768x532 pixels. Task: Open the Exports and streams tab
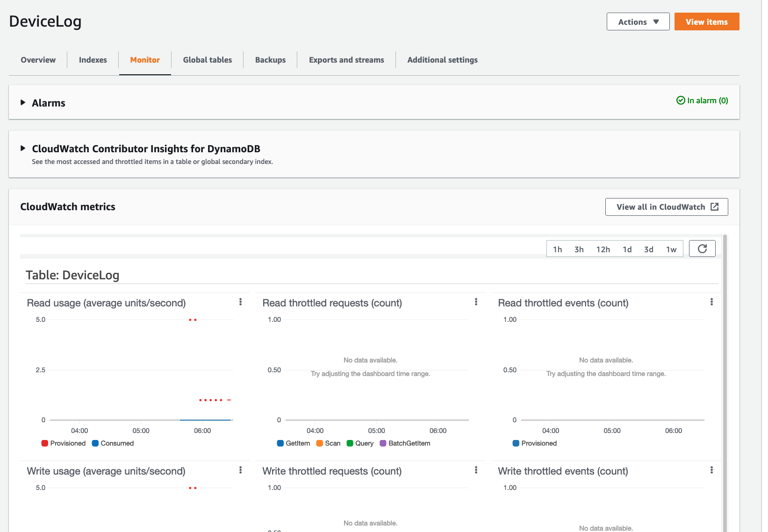[346, 60]
